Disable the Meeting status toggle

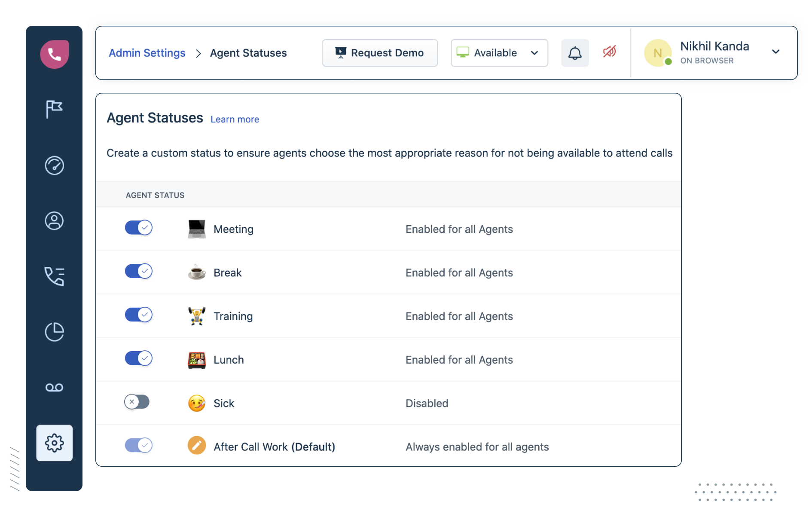[x=138, y=228]
